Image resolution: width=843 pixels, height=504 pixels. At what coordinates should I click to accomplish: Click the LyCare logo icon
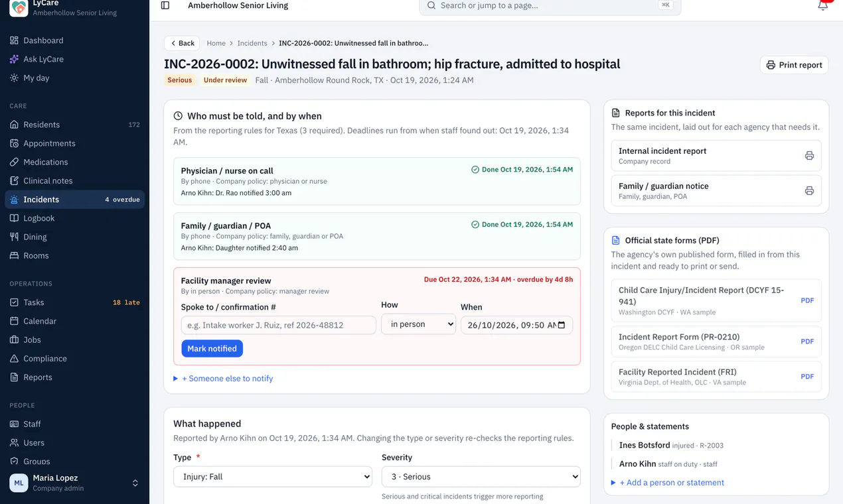click(x=19, y=8)
